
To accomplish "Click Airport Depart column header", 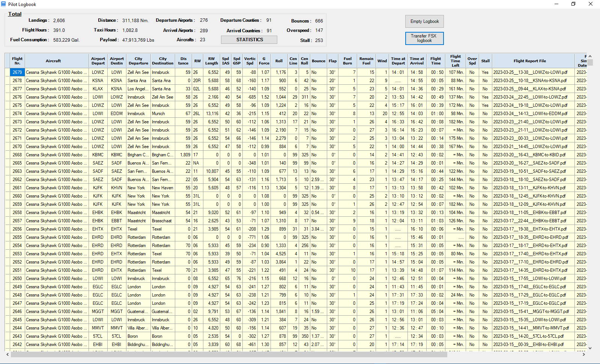I will pos(98,61).
